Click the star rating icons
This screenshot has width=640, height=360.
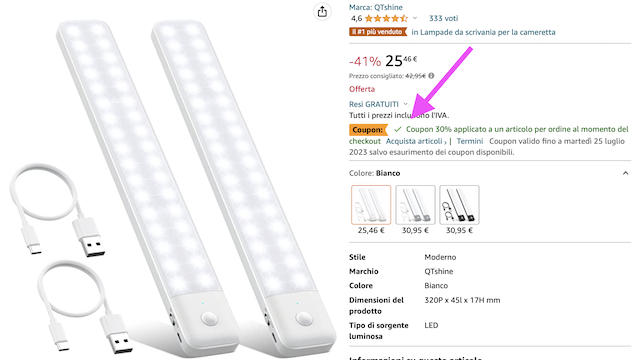click(386, 18)
